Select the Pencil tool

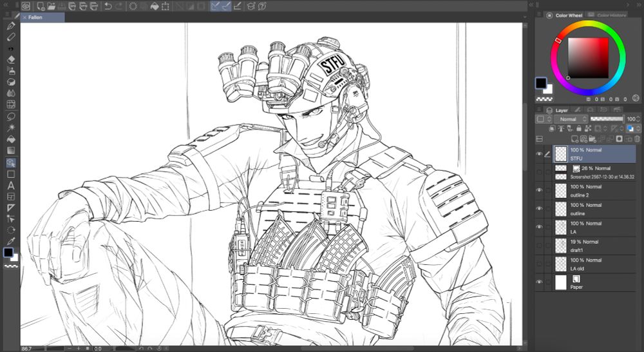click(11, 37)
